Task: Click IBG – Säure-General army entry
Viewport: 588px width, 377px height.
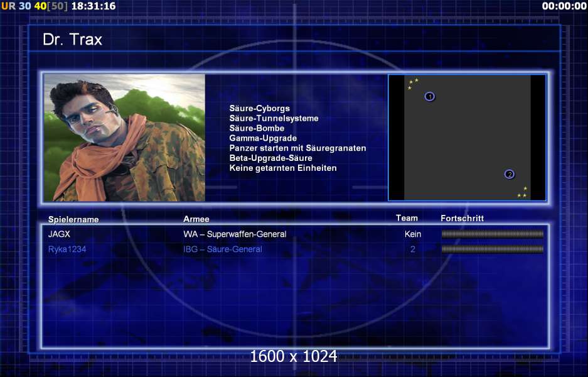Action: [x=223, y=249]
